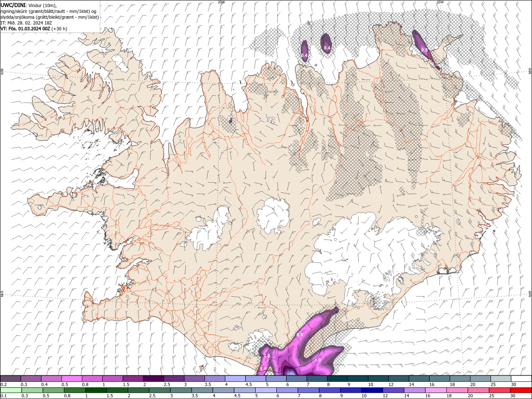Click the UWC/DINI title text
Viewport: 532px width, 399px height.
[14, 5]
